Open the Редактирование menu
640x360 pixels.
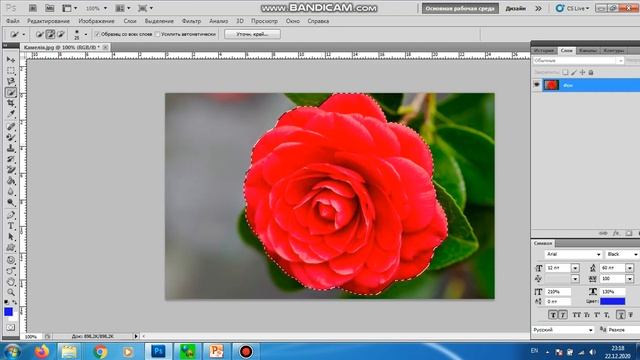48,21
